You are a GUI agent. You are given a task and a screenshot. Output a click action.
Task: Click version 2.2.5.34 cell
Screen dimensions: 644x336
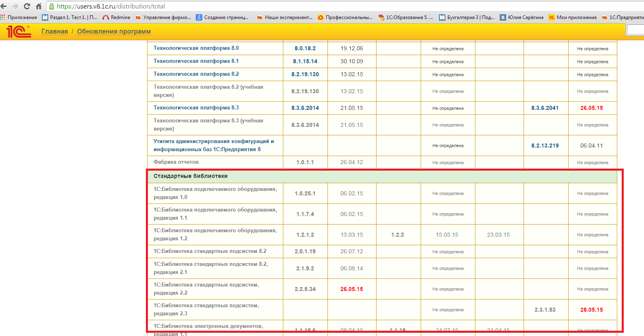click(305, 289)
